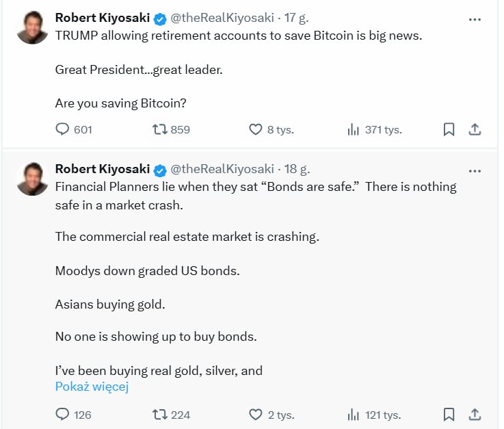Open more options for the second tweet
The height and width of the screenshot is (429, 504).
click(475, 170)
